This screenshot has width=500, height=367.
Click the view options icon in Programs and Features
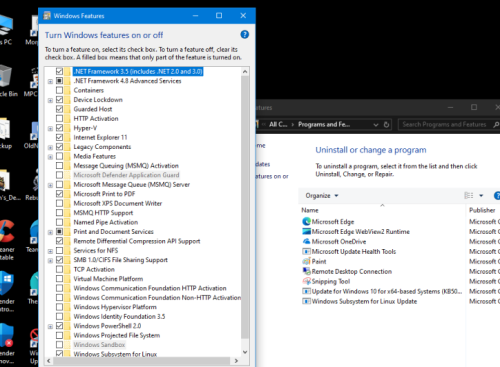click(469, 195)
